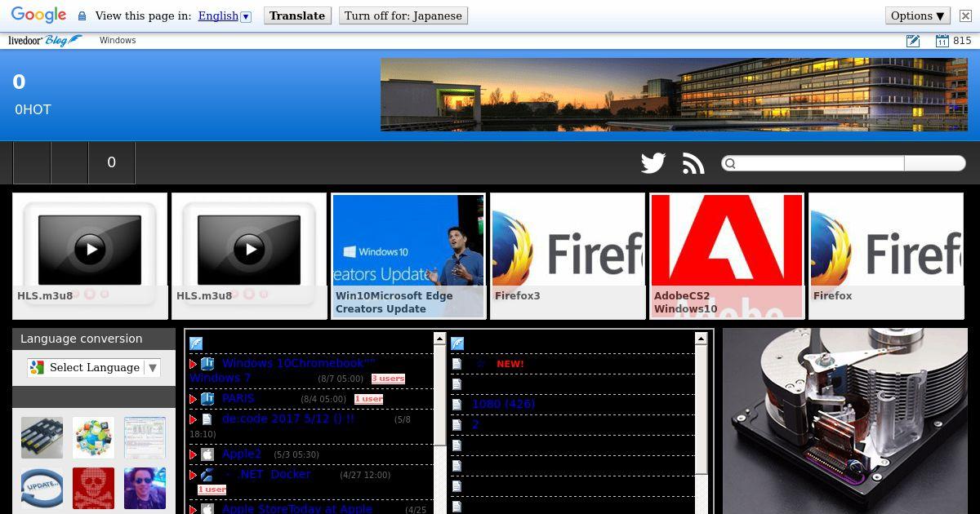980x514 pixels.
Task: Open the globe with apps thumbnail
Action: (x=93, y=438)
